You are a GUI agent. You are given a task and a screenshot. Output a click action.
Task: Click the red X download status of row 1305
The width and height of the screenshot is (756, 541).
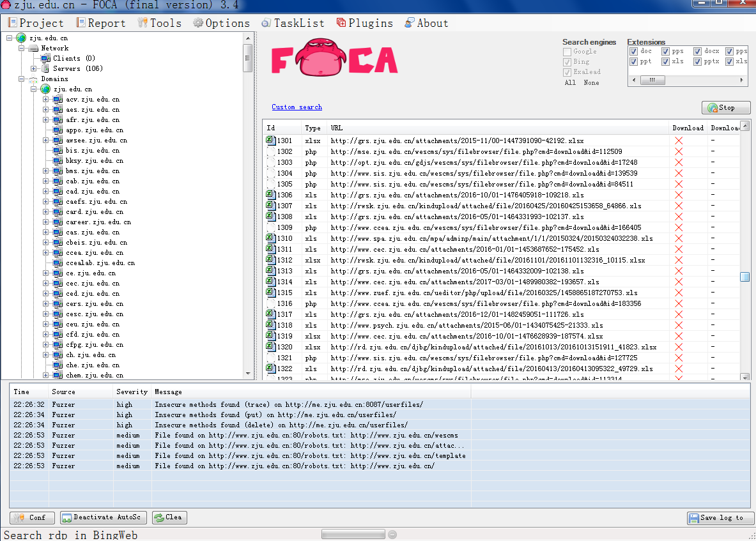click(679, 184)
